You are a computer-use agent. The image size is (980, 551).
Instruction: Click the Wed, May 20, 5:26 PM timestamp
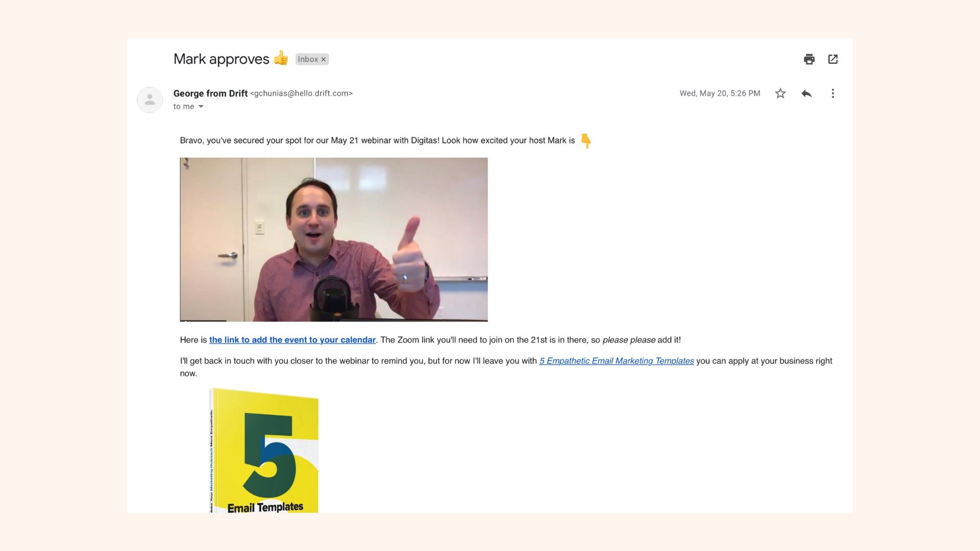coord(720,93)
